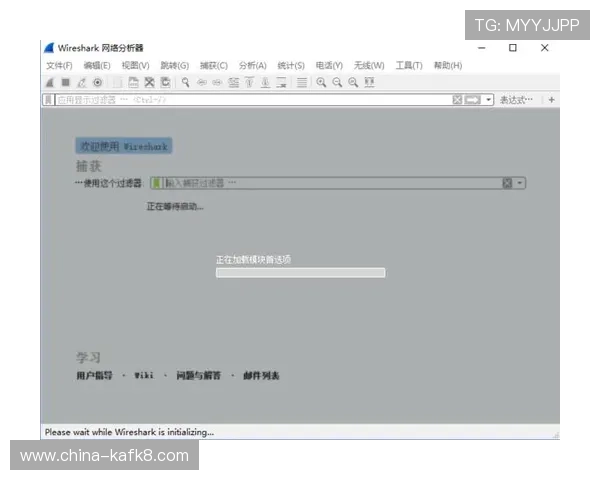This screenshot has height=480, width=600.
Task: Click the Stop capture square icon
Action: [x=66, y=82]
